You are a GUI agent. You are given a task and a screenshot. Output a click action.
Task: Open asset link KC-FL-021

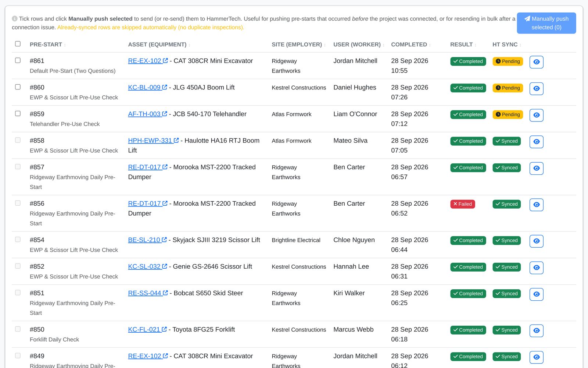point(147,329)
